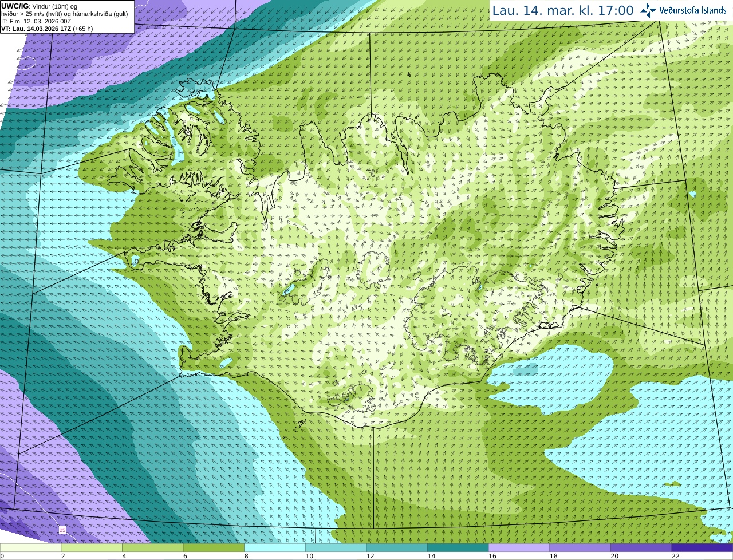Pick the 14–16 m/s dark teal swatch
This screenshot has height=560, width=733.
pos(458,548)
